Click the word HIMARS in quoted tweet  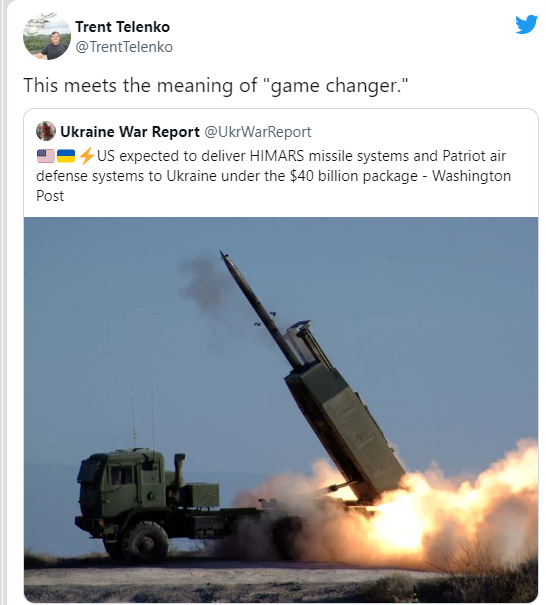click(x=277, y=156)
